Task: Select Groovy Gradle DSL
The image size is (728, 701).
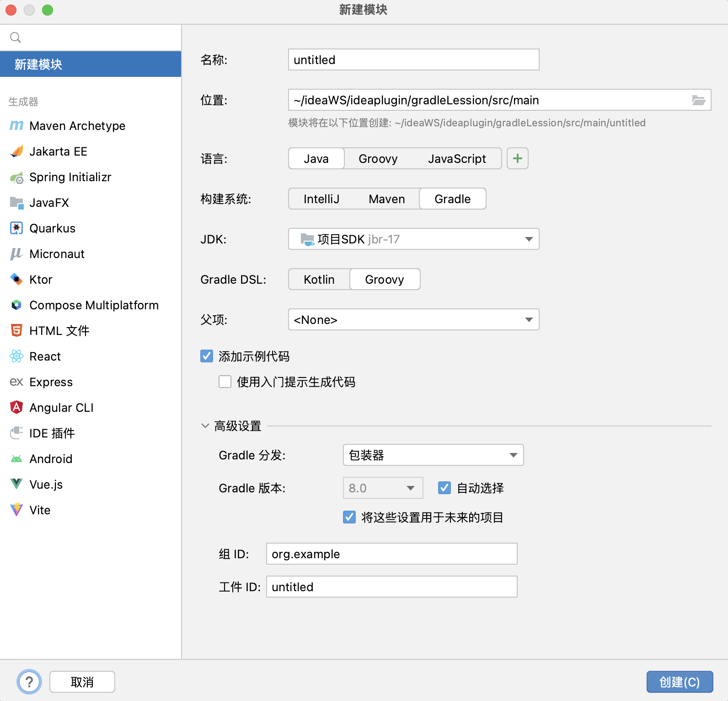Action: [x=385, y=279]
